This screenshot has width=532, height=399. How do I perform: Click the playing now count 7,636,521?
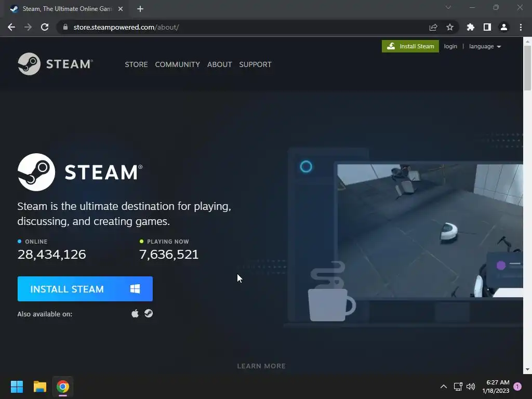click(x=169, y=255)
